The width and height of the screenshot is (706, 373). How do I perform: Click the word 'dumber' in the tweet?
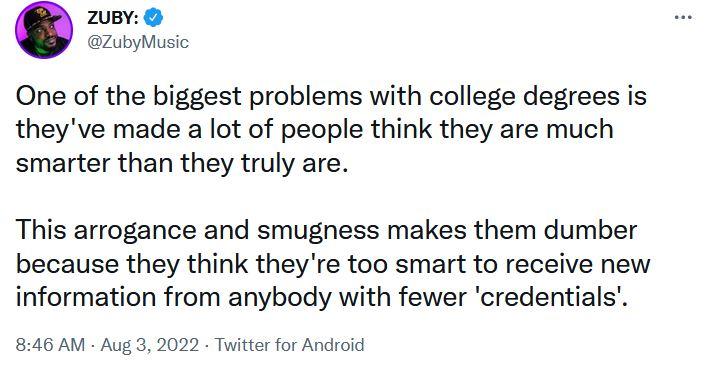(x=590, y=230)
